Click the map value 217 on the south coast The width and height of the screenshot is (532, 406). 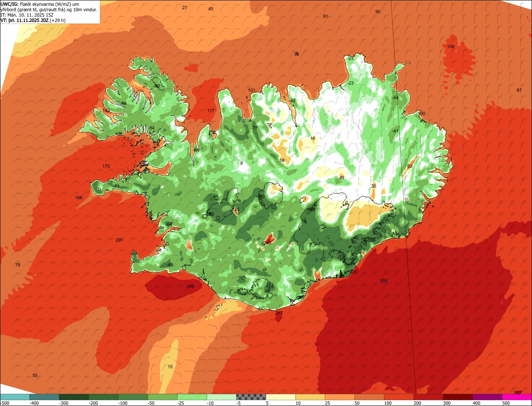279,313
